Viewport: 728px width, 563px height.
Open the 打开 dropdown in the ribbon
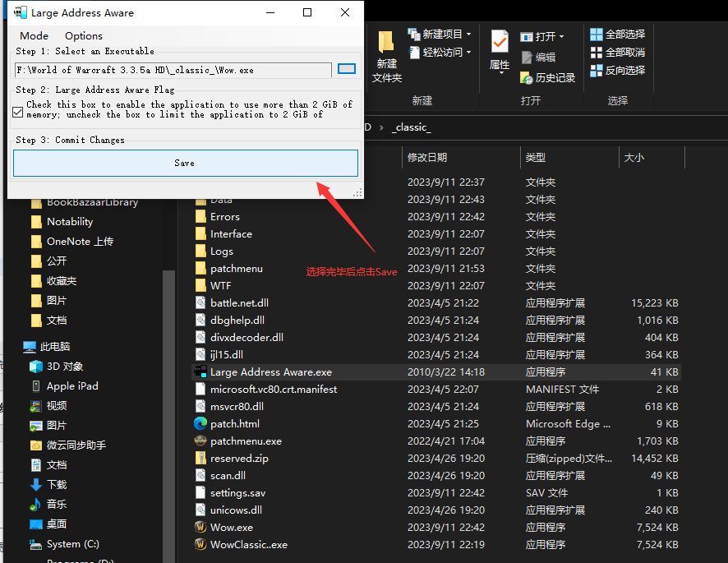point(542,36)
